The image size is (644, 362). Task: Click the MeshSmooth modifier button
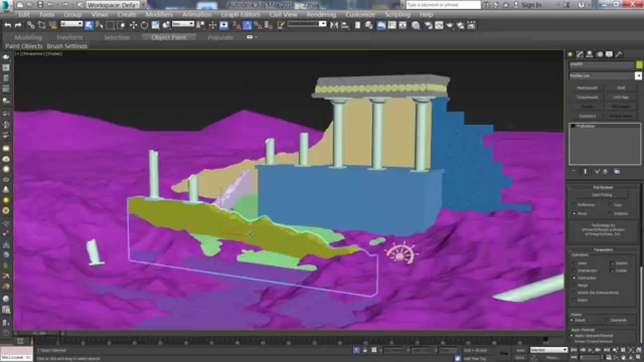587,88
